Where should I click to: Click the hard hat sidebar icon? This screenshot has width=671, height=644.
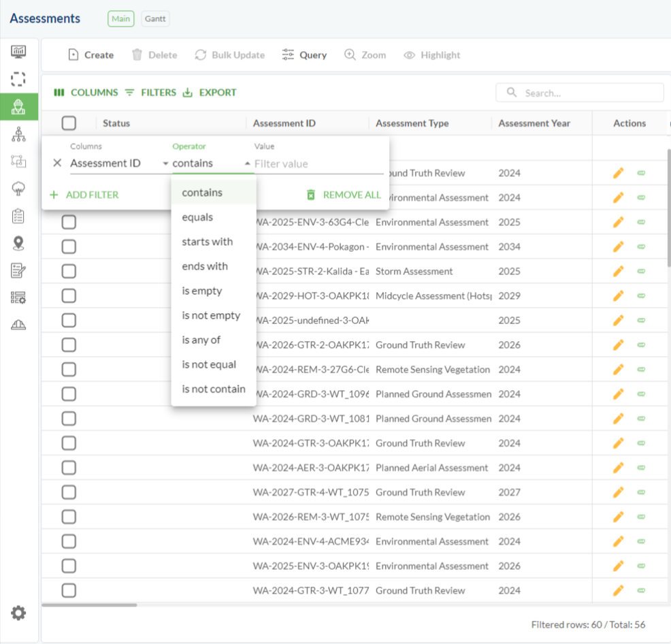18,325
